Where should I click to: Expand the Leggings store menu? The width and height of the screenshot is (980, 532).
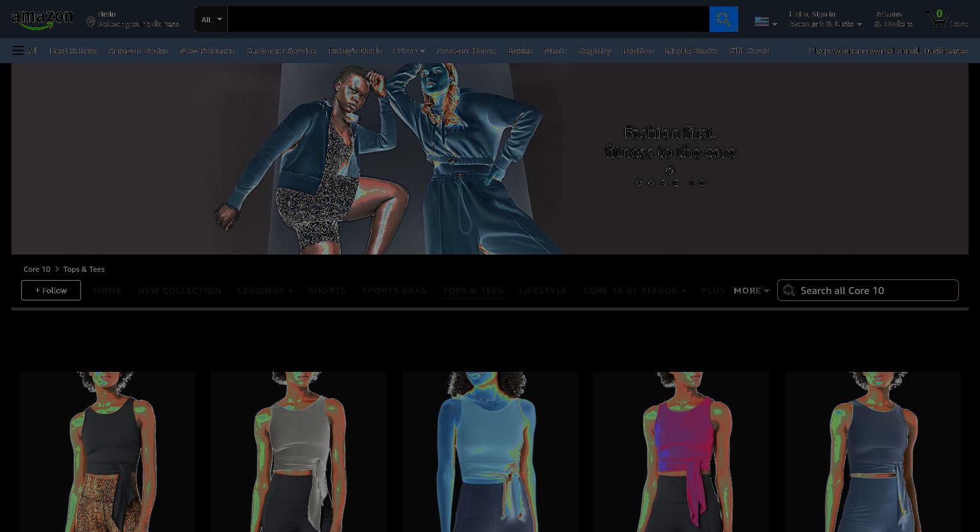(x=265, y=290)
